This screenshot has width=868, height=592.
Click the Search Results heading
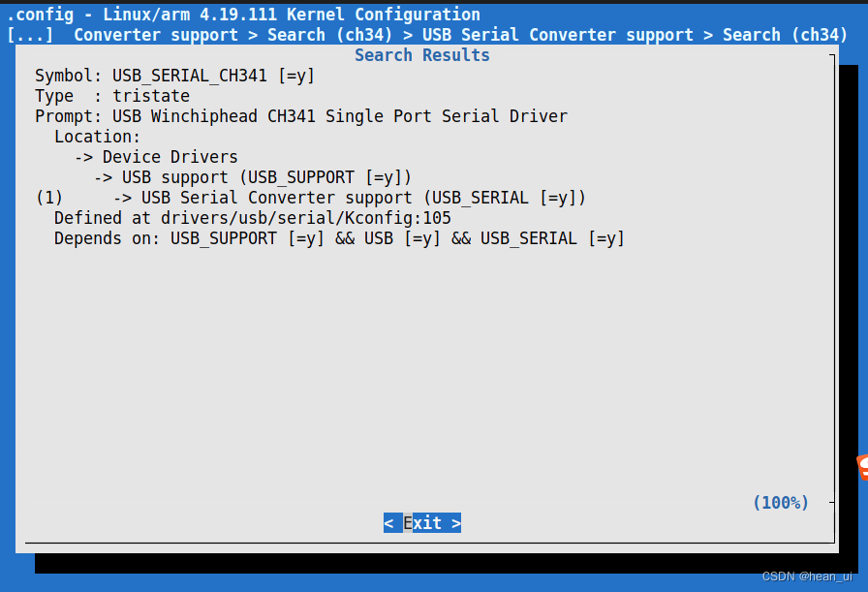[x=421, y=54]
